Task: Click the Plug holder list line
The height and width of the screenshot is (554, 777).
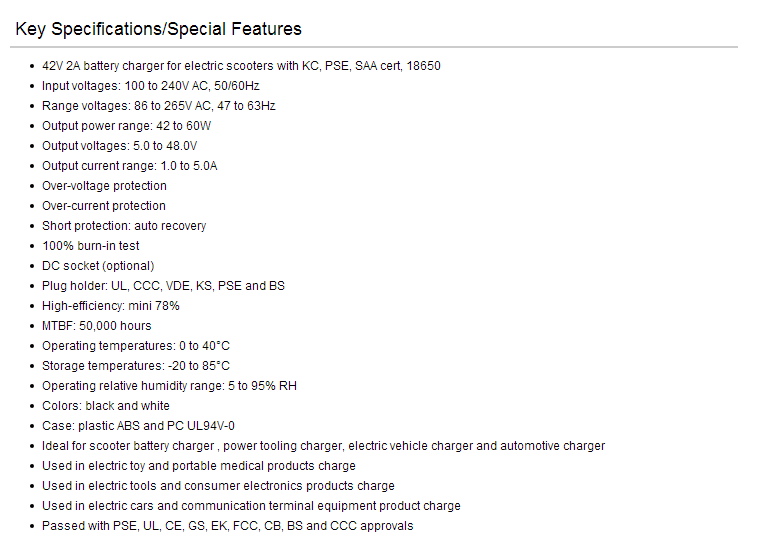Action: pyautogui.click(x=164, y=286)
